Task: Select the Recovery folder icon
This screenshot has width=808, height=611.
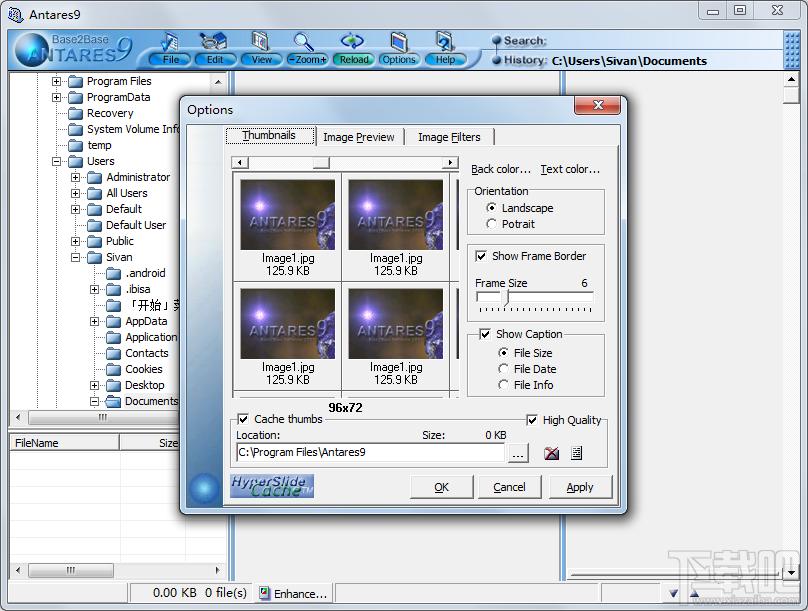Action: (x=76, y=113)
